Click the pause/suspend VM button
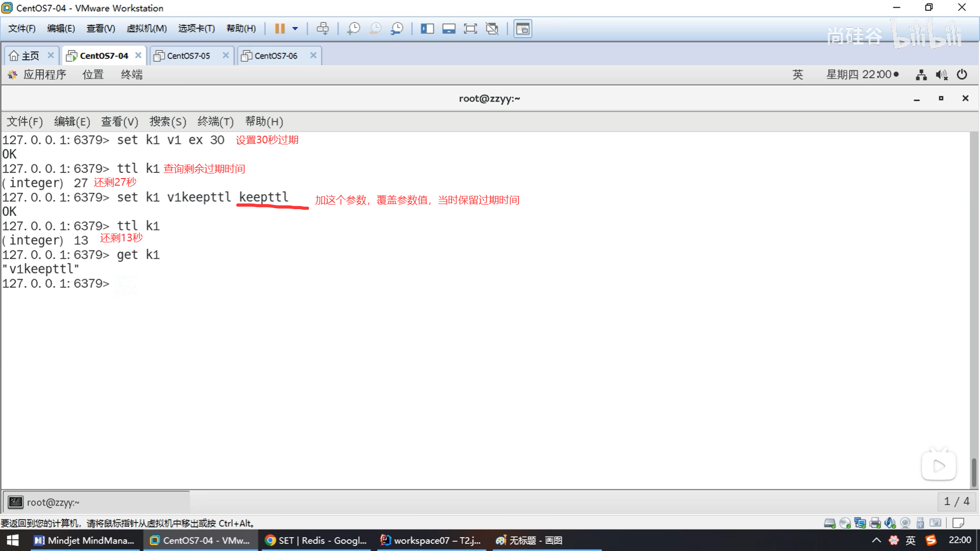This screenshot has width=980, height=551. (279, 29)
